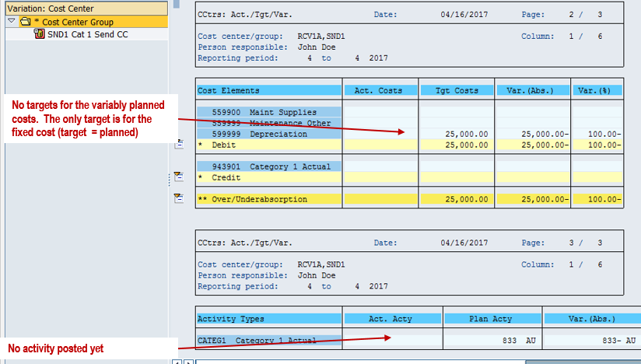The width and height of the screenshot is (641, 364).
Task: Click the Plan Acty column header
Action: tap(492, 318)
